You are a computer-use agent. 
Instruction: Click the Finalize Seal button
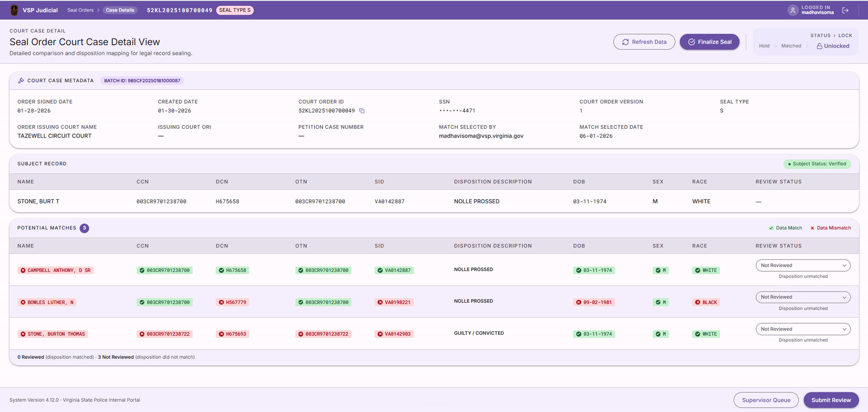709,42
